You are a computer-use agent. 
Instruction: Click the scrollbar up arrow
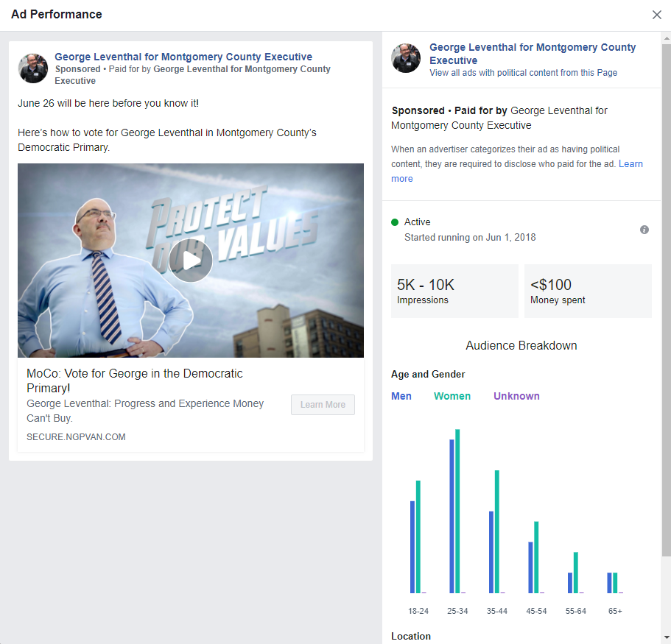(x=667, y=38)
